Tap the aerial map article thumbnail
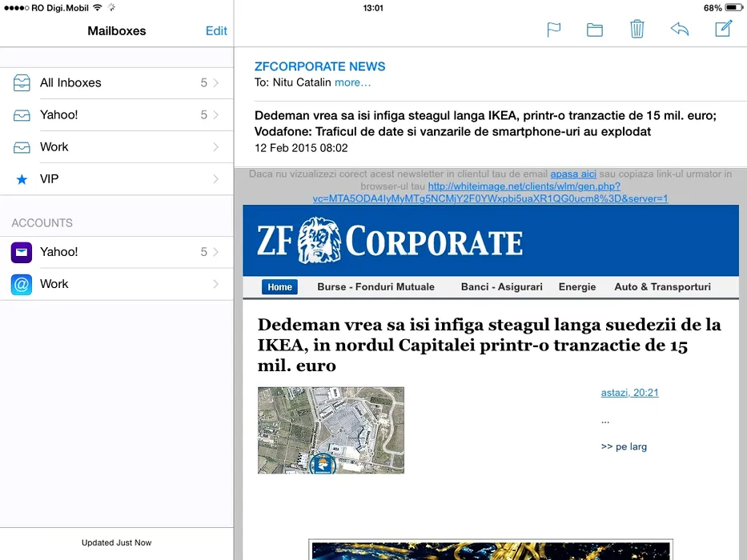747x560 pixels. (x=331, y=430)
